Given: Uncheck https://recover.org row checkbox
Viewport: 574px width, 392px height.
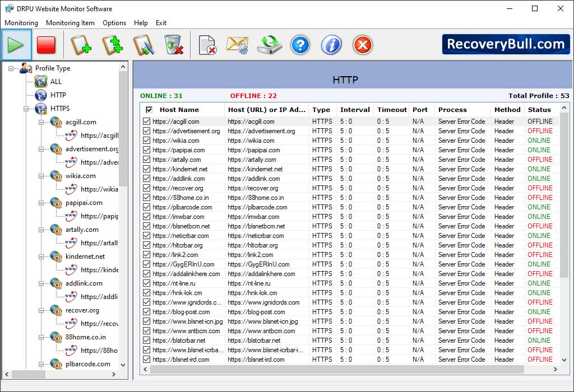Looking at the screenshot, I should 147,188.
